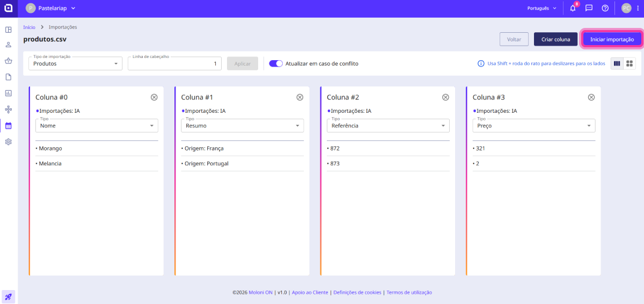Focus the Linha de cabeçalho input field
This screenshot has width=644, height=304.
174,63
